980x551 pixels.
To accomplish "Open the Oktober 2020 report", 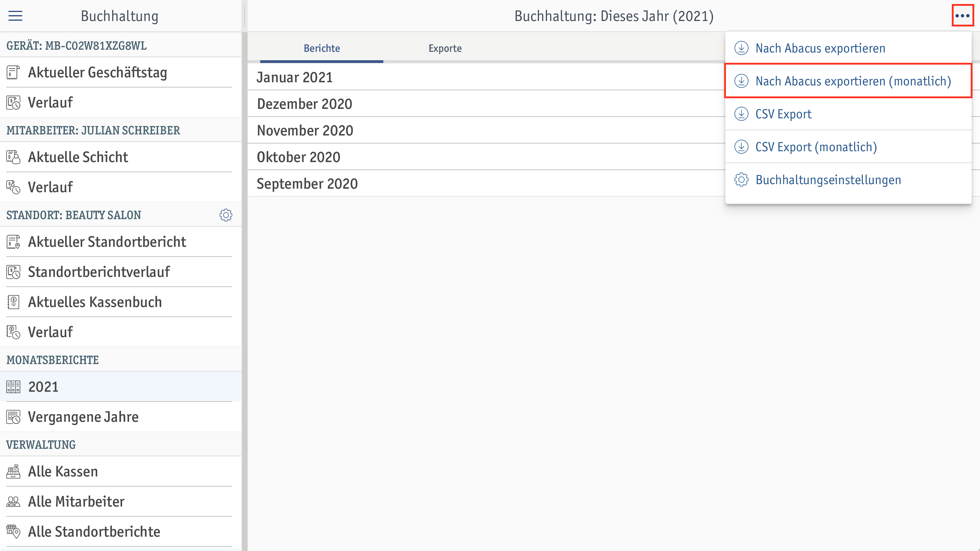I will point(486,157).
